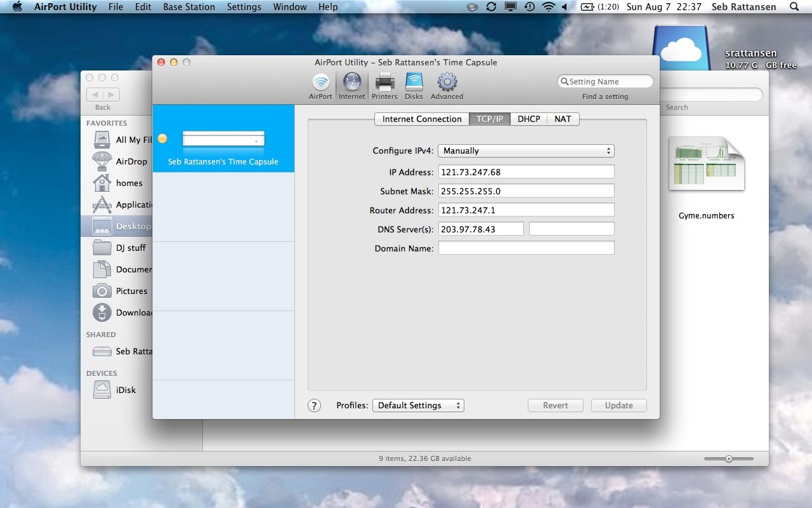This screenshot has height=508, width=812.
Task: Click the help question mark button
Action: 314,406
